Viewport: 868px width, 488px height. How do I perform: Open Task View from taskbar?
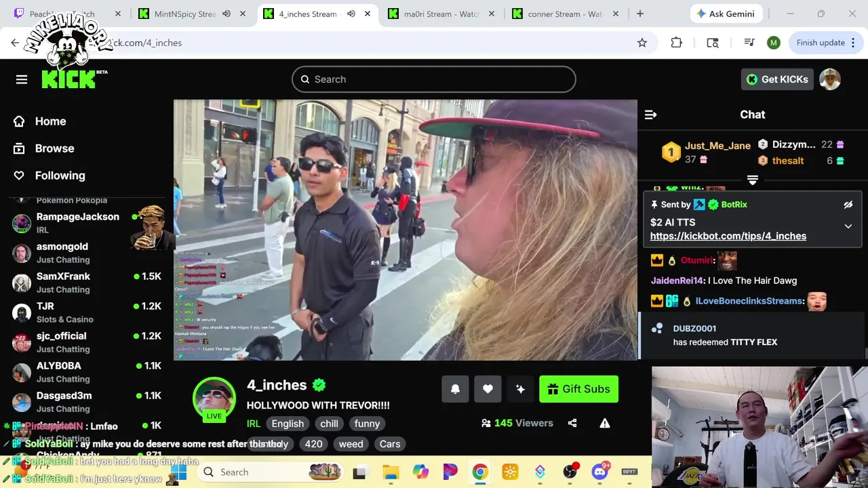click(x=359, y=472)
